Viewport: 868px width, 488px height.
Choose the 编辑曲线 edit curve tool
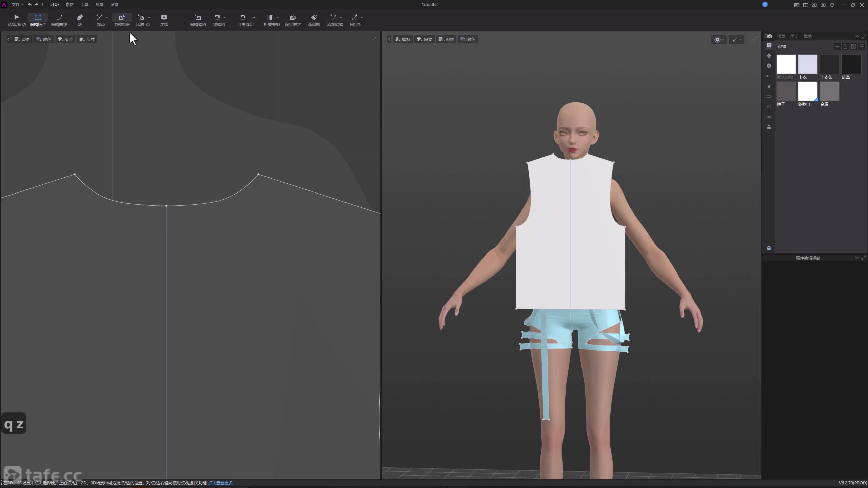tap(59, 20)
